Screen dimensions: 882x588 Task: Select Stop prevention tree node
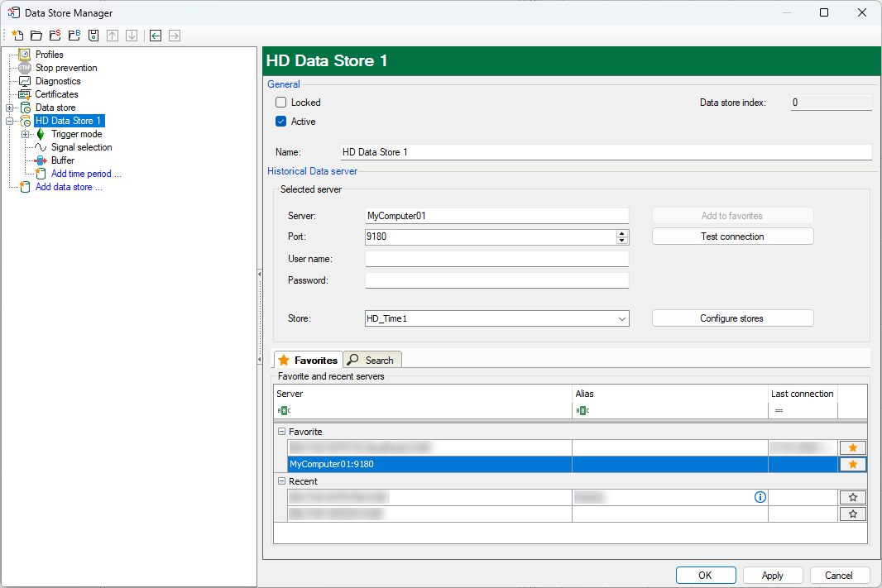65,68
